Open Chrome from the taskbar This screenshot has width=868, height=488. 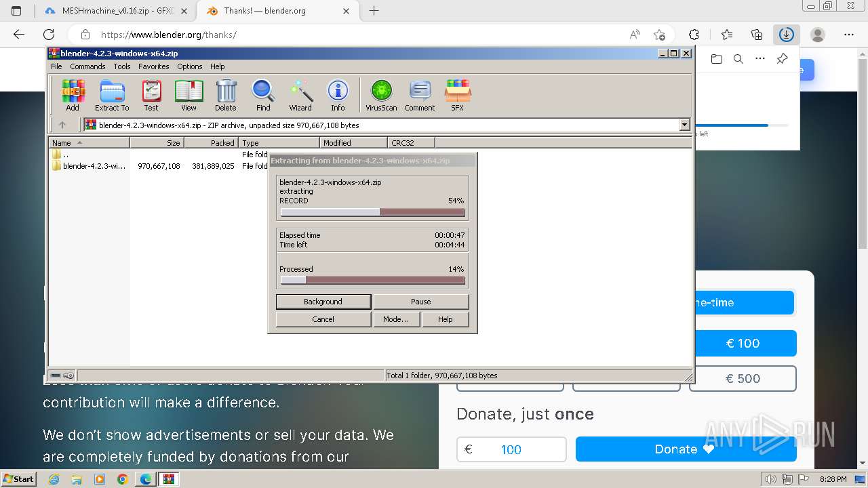pos(122,479)
